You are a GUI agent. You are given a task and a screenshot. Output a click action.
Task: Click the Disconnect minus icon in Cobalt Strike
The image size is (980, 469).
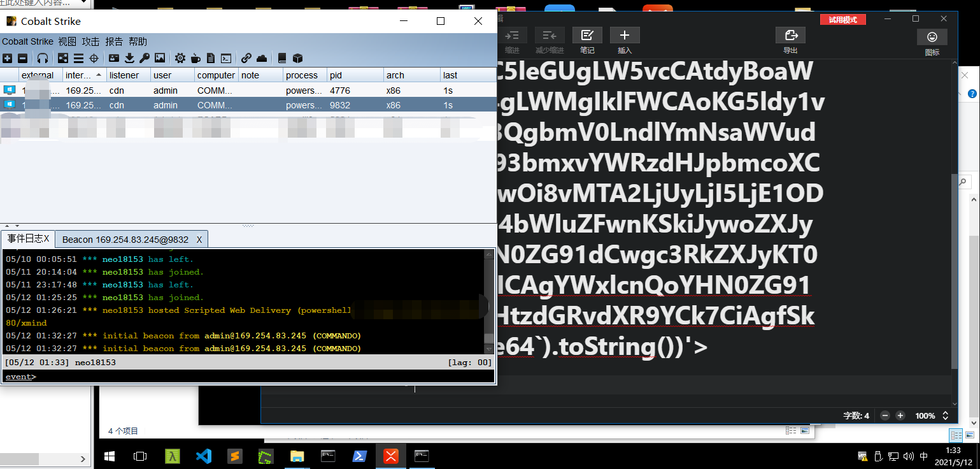click(22, 58)
